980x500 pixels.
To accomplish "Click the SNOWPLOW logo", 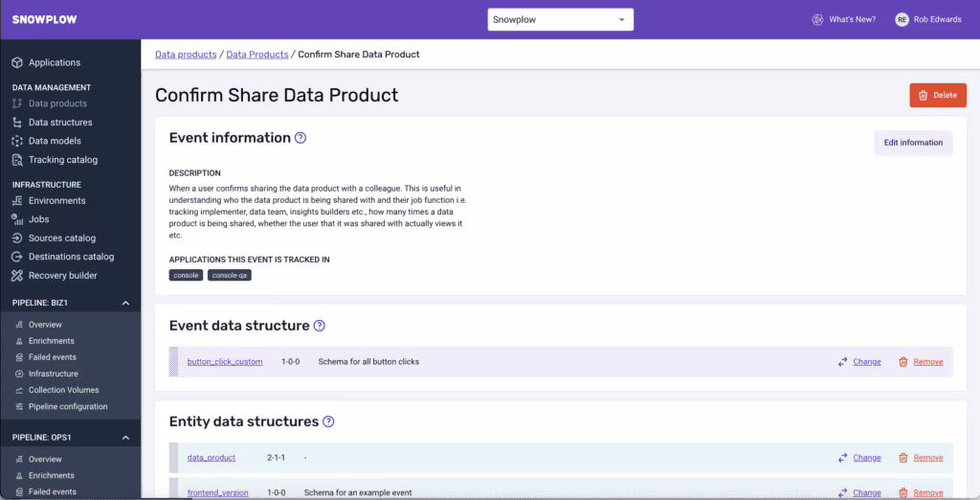I will point(44,19).
